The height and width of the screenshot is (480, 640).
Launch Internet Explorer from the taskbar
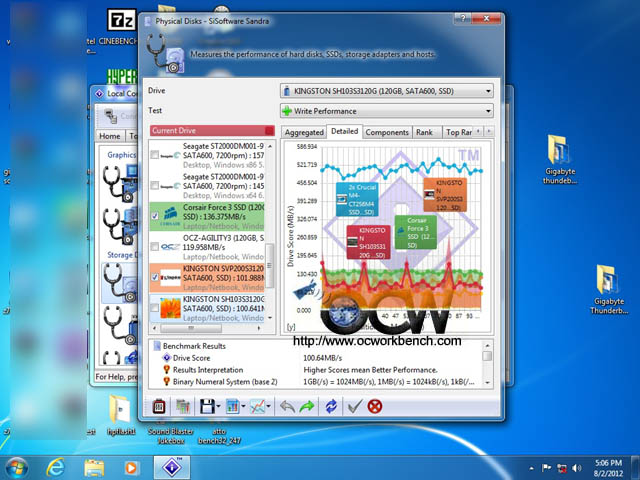pos(56,468)
